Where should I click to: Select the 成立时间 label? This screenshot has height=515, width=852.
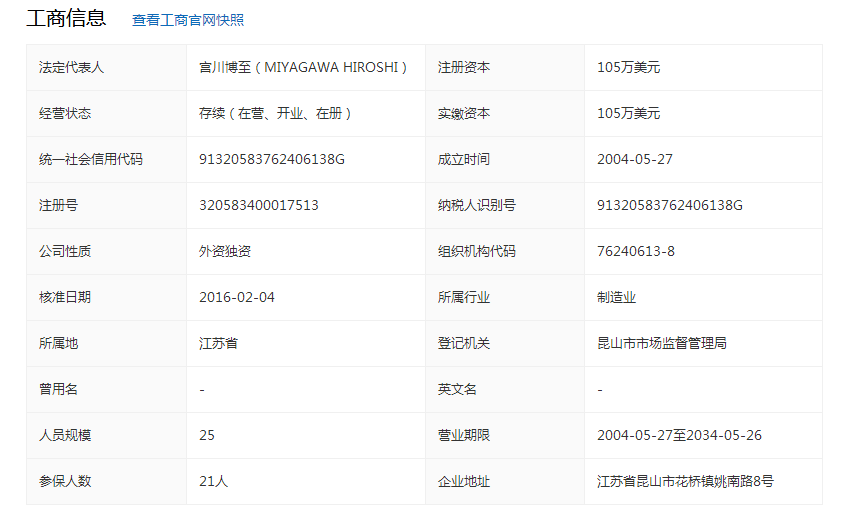464,159
